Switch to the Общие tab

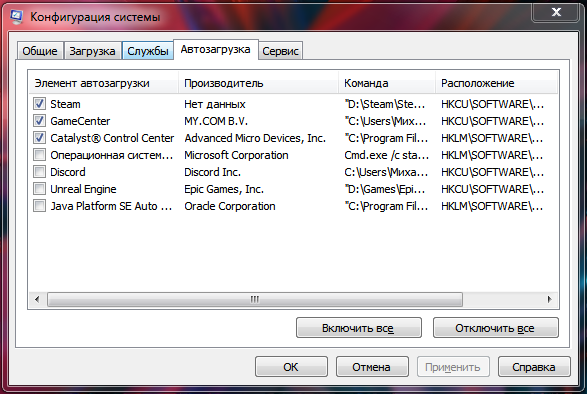pyautogui.click(x=40, y=51)
